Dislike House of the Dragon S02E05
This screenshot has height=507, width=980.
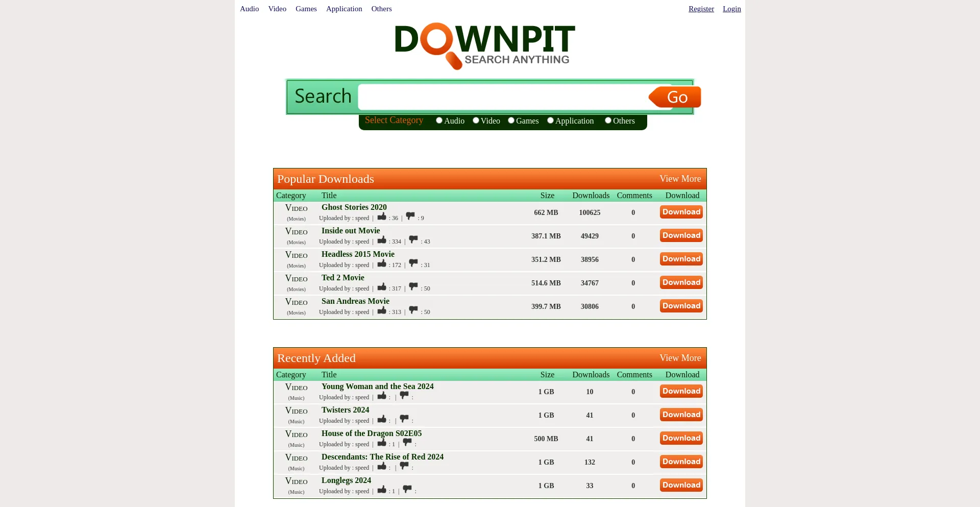(x=407, y=443)
